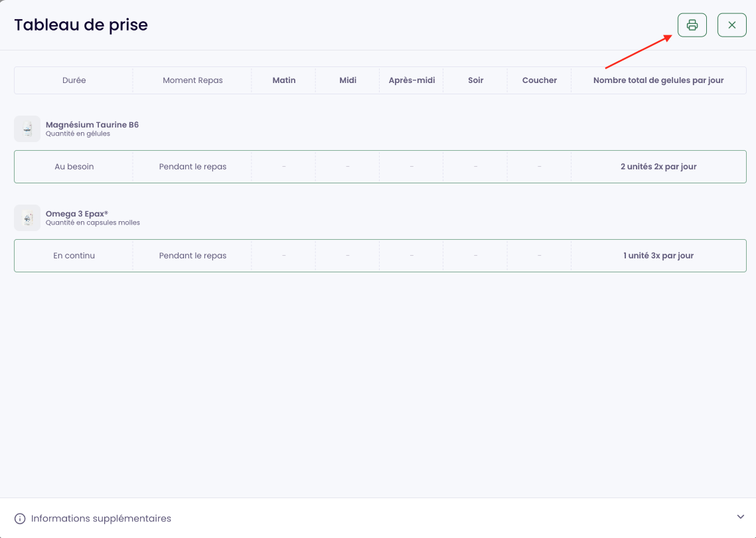Viewport: 756px width, 538px height.
Task: Click the Magnésium Taurine B6 product thumbnail
Action: 27,129
